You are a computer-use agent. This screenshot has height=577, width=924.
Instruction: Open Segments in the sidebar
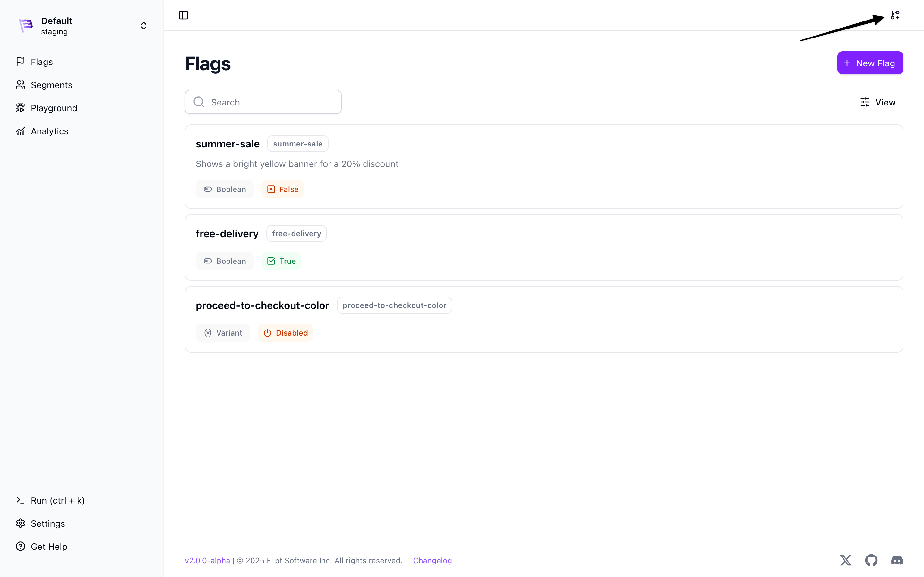click(51, 85)
